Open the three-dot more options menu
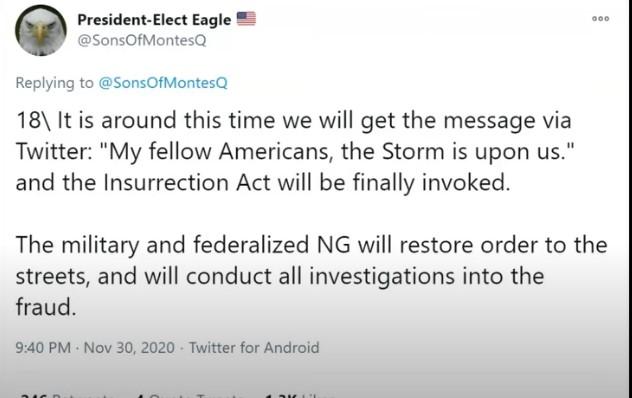632x398 pixels. 600,19
